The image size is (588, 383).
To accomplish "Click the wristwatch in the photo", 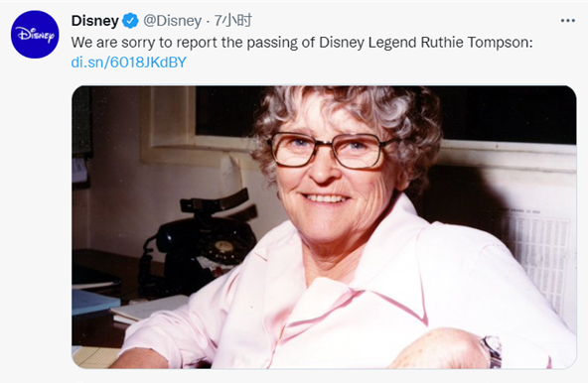I will coord(492,351).
